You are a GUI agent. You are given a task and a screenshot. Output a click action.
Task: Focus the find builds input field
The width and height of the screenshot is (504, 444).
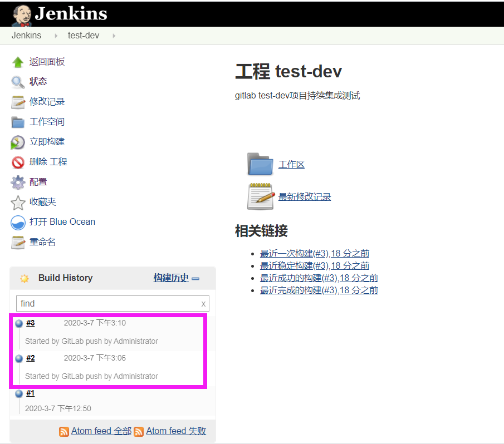pyautogui.click(x=112, y=303)
